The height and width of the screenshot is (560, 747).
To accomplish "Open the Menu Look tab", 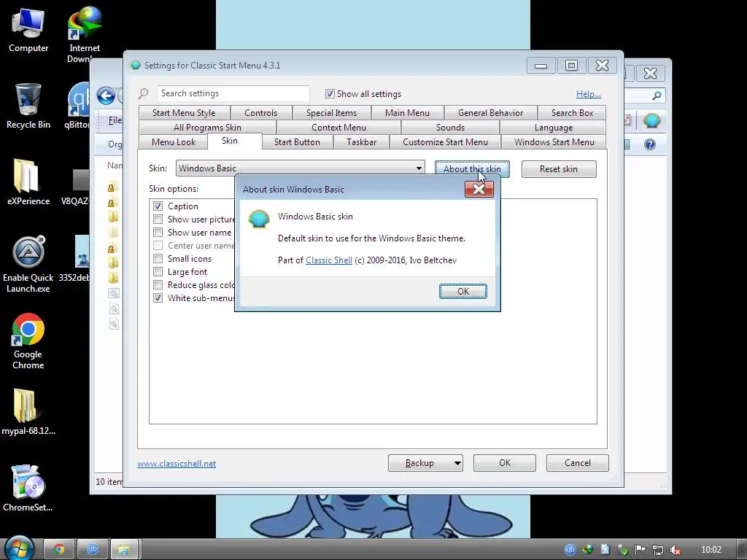I will point(174,142).
